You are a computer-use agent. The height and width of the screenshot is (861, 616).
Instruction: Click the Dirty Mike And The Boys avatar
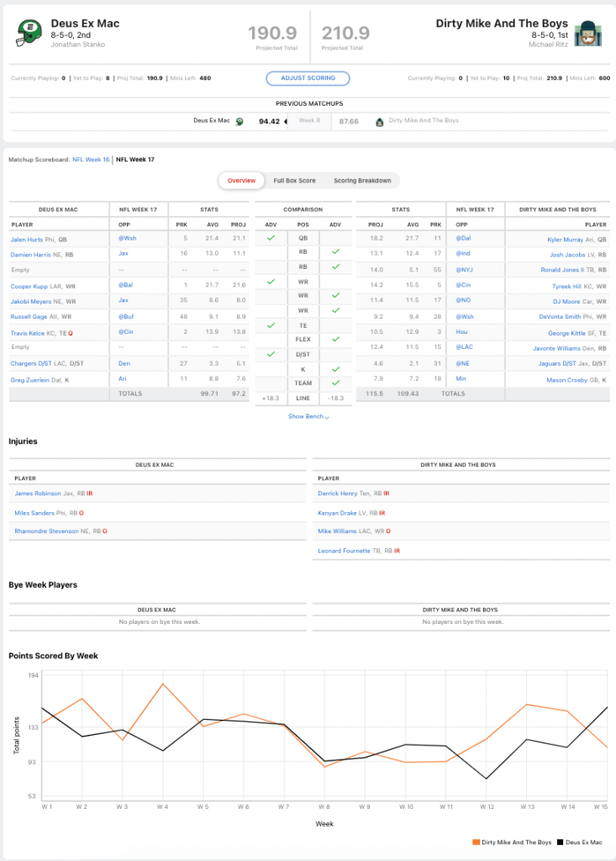click(x=586, y=33)
